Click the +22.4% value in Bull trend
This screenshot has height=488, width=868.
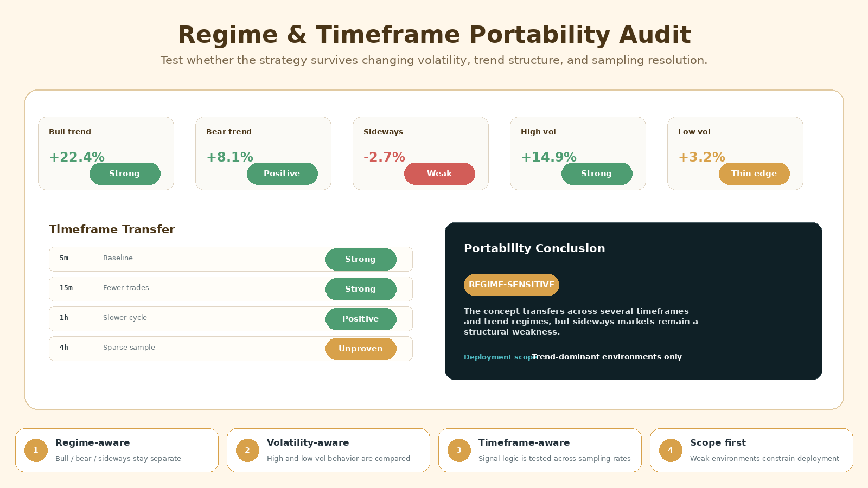click(x=76, y=157)
